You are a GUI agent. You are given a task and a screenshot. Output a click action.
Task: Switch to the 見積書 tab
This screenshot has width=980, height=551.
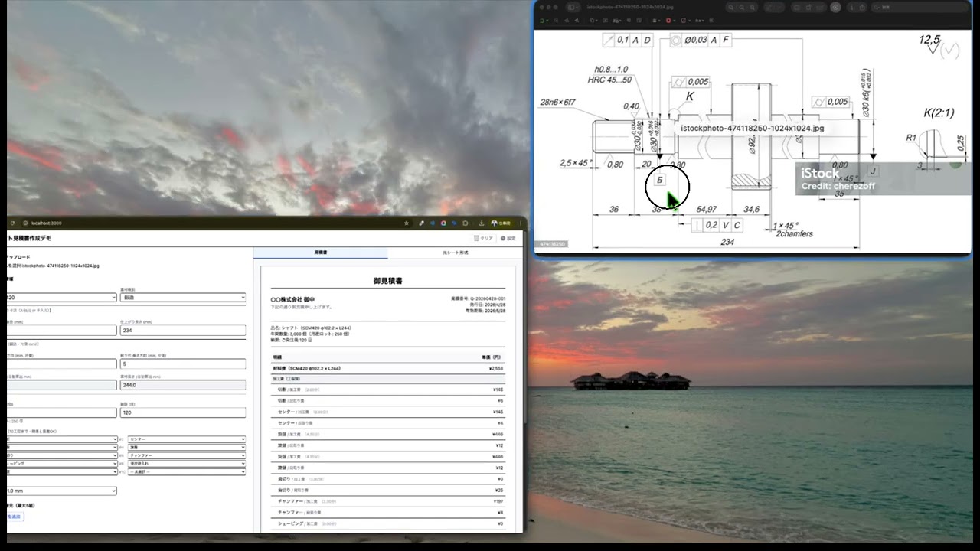tap(320, 253)
